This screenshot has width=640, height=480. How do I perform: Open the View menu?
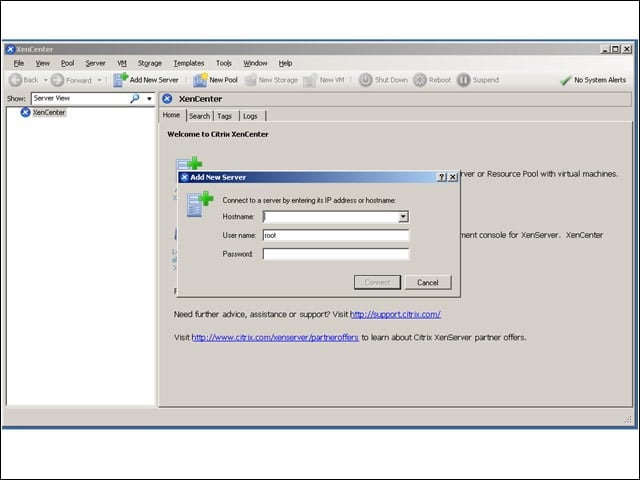[42, 63]
